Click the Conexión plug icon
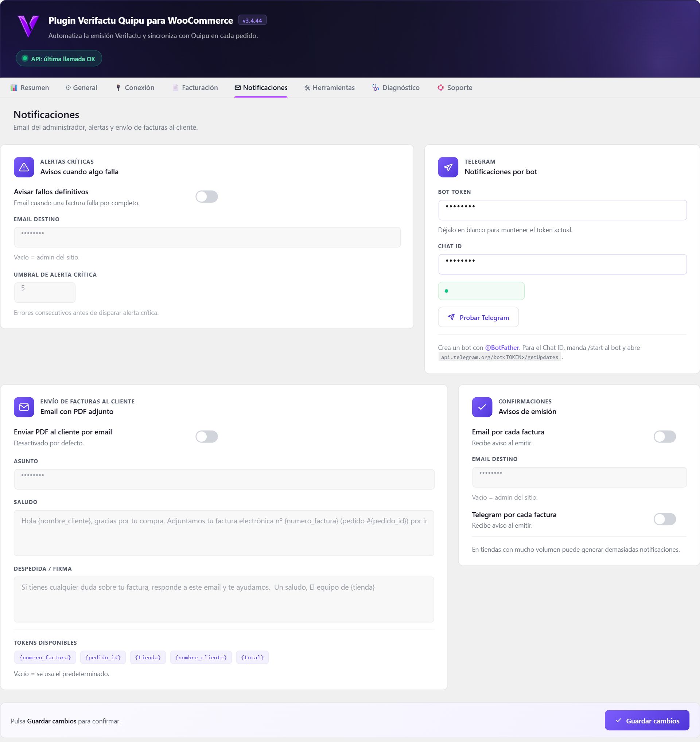Viewport: 700px width, 742px height. coord(118,88)
